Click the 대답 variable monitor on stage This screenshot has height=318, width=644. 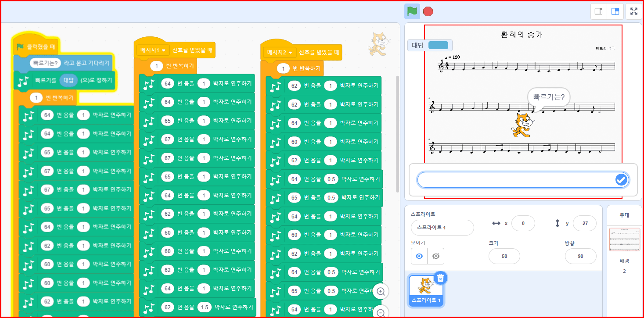pos(430,45)
